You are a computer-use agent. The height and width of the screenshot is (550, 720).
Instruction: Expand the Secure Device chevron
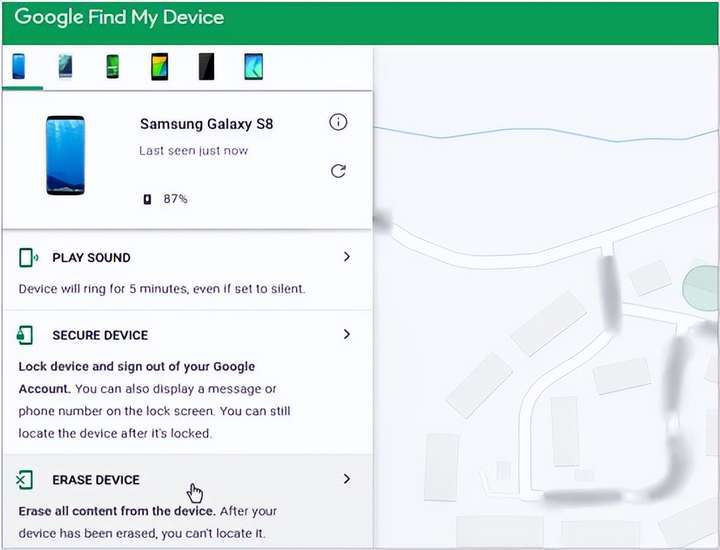(x=347, y=334)
